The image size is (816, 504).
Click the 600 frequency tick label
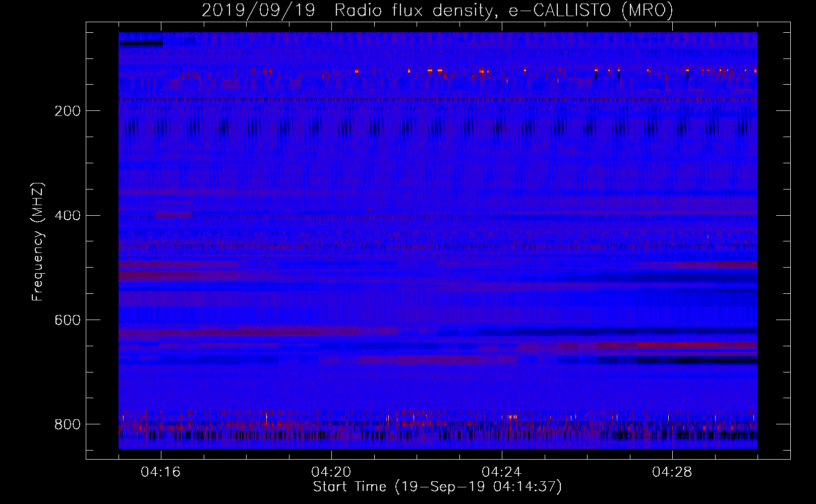[x=68, y=321]
